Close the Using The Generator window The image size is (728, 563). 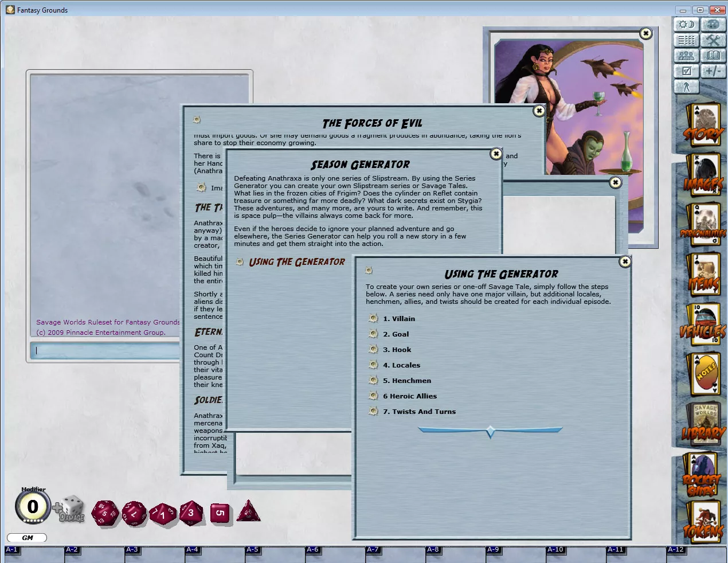(x=625, y=261)
